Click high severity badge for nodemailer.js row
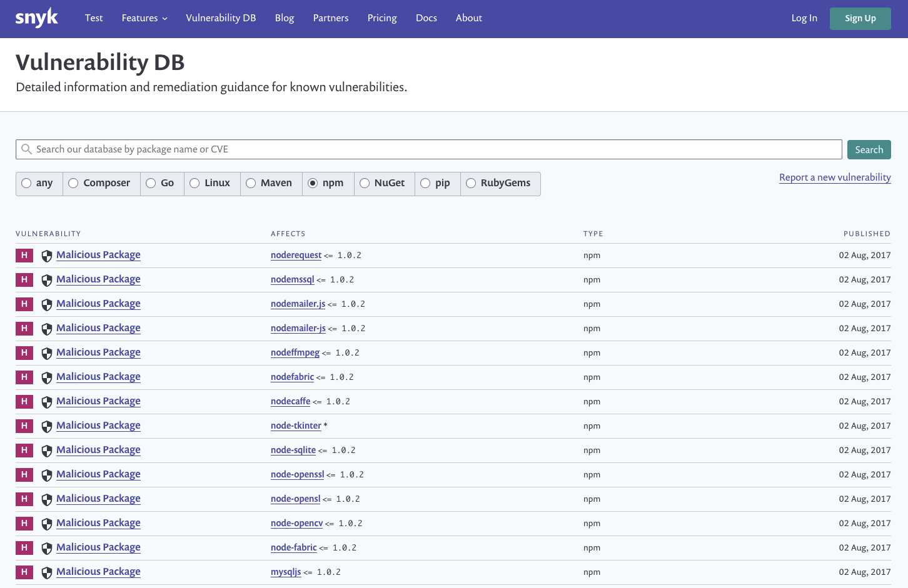This screenshot has width=908, height=588. (x=24, y=304)
